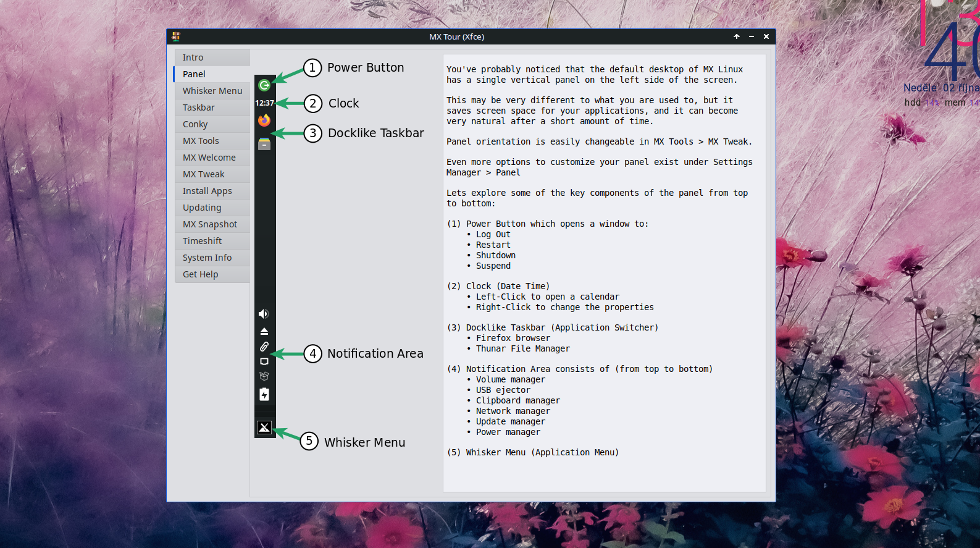Click the 'USB ejector' bullet text
Screen dimensions: 980x548
pyautogui.click(x=503, y=390)
